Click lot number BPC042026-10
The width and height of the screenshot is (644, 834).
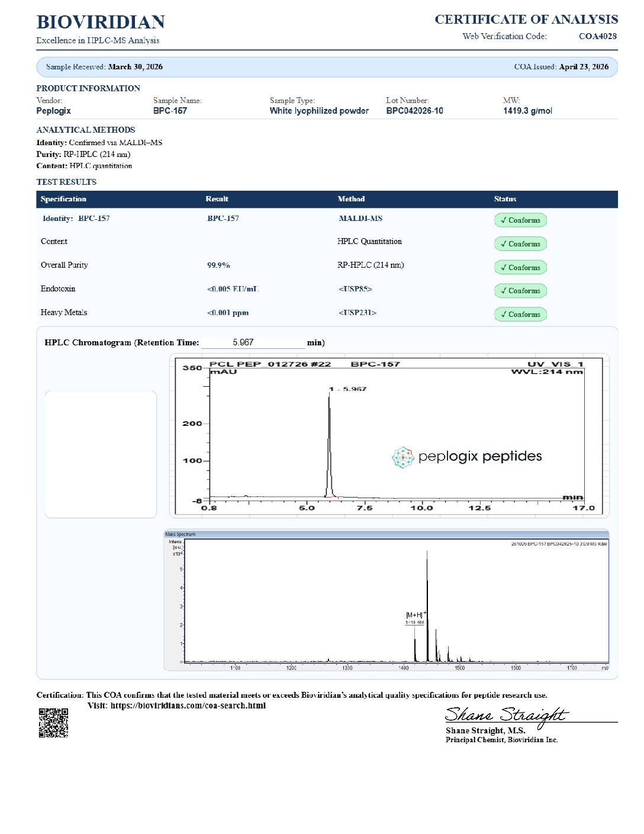[x=414, y=111]
